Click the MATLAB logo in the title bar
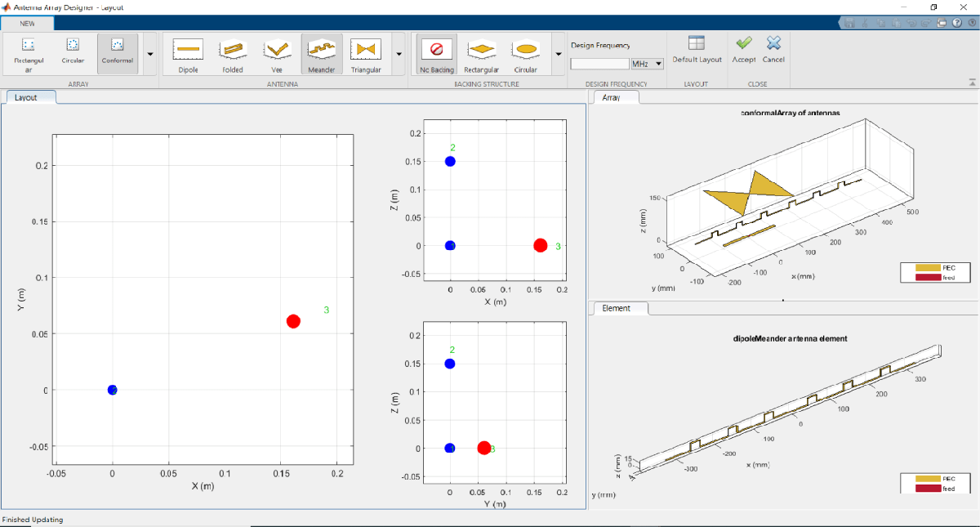 7,7
